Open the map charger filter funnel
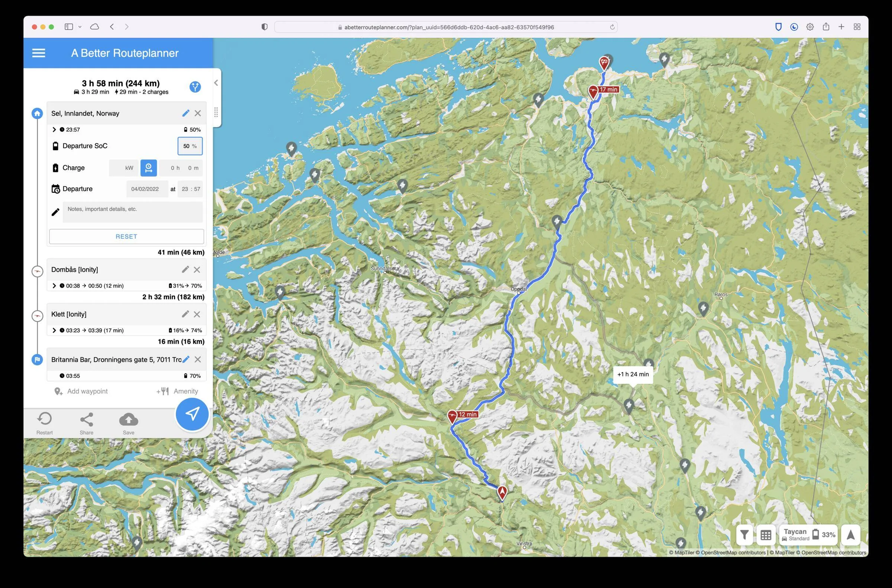 [x=745, y=535]
